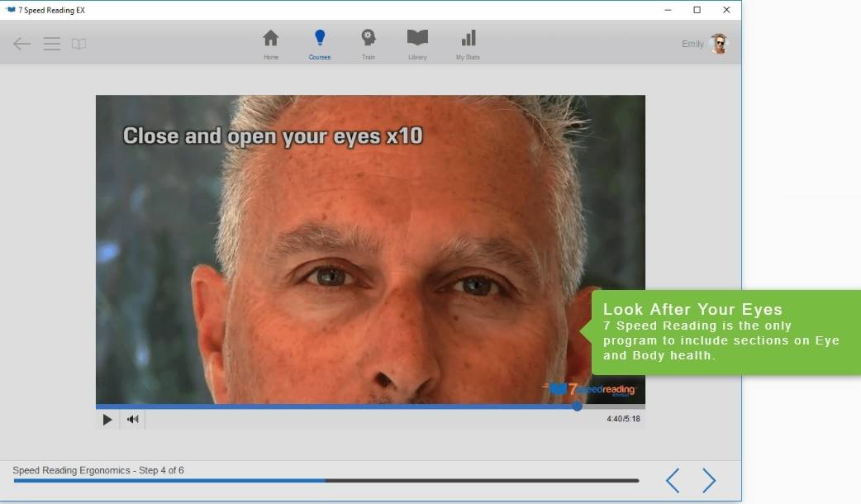861x504 pixels.
Task: Go back using the back arrow
Action: point(21,44)
